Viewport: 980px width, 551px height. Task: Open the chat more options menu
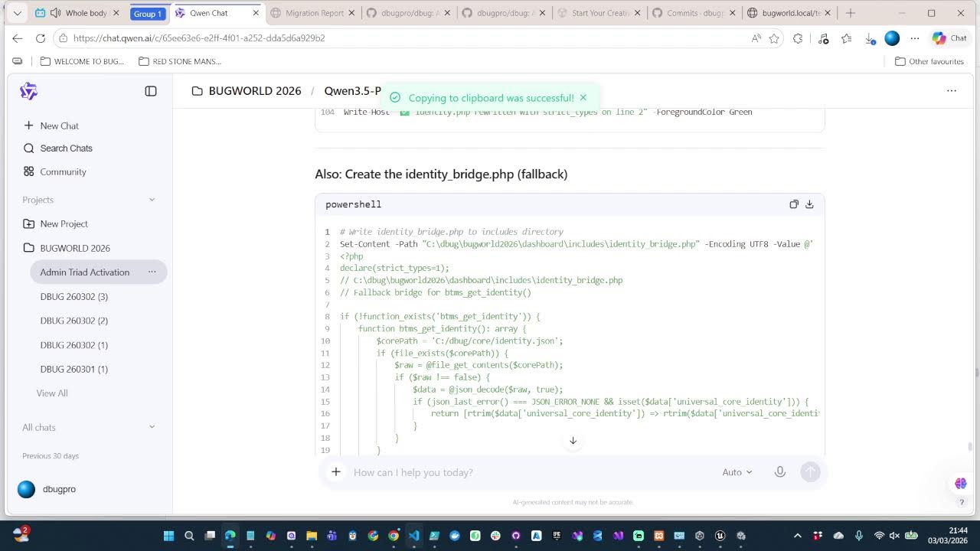tap(952, 91)
